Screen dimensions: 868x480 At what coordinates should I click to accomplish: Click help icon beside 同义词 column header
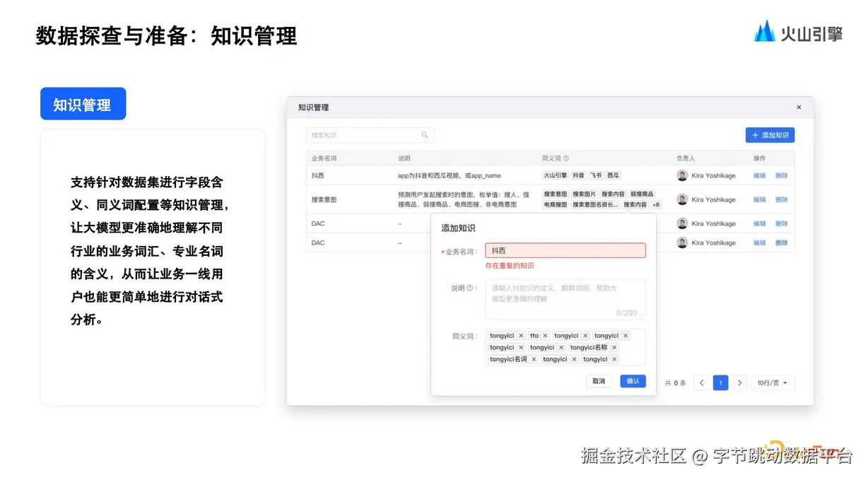click(565, 158)
